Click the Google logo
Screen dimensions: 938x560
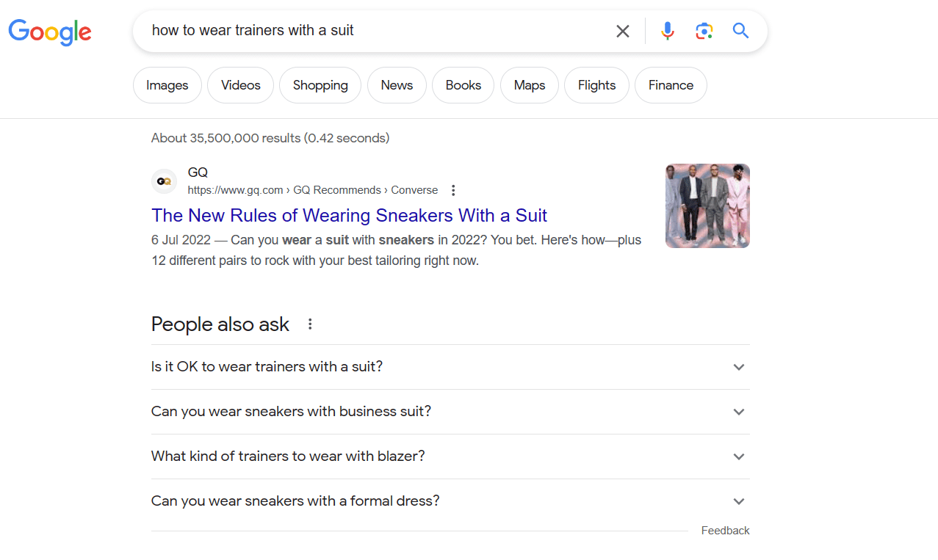click(x=50, y=32)
